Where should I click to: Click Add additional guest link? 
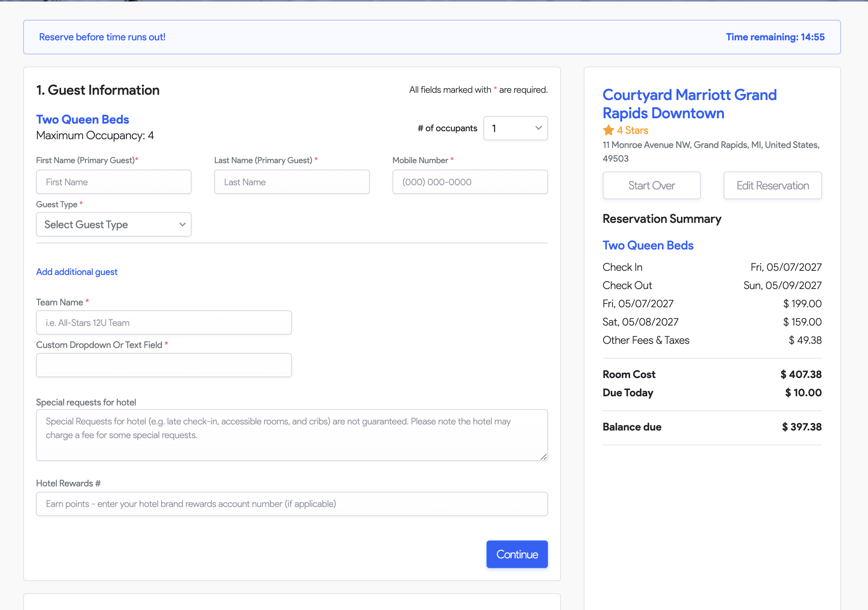pos(77,272)
